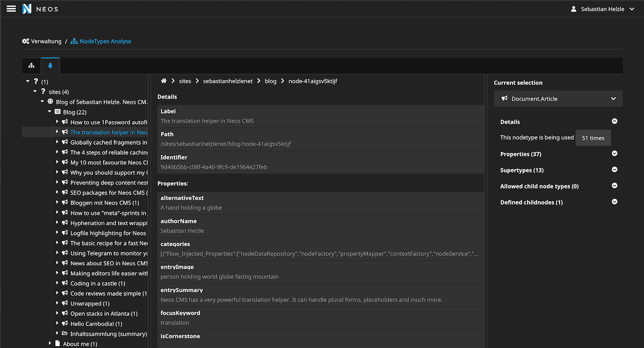Click the Identifier value 9d40b5bb-c08f...
Screen dimensions: 644x348
(214, 167)
